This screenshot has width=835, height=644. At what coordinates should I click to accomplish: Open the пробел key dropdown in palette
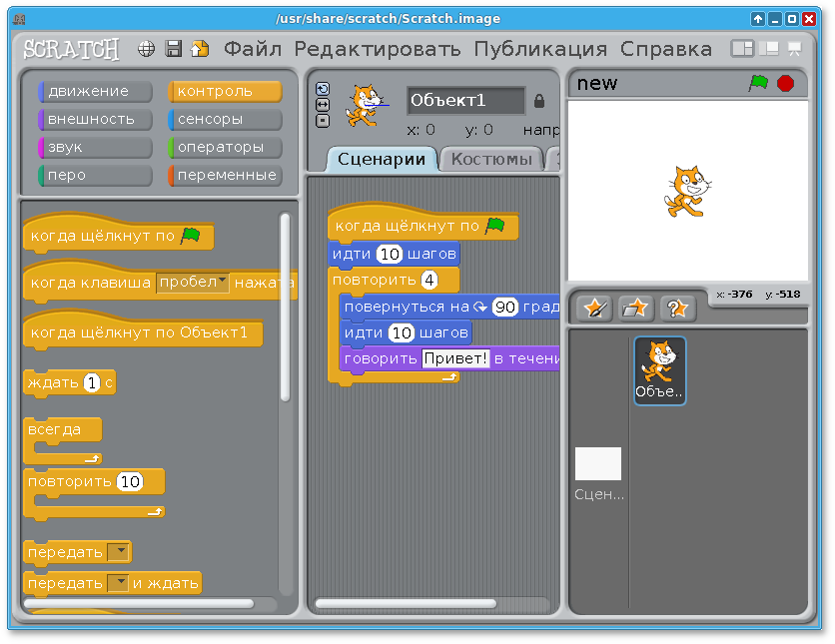tap(192, 283)
